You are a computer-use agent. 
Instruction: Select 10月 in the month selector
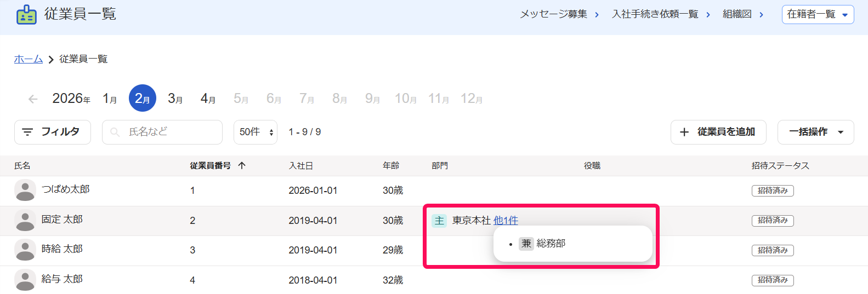[406, 99]
